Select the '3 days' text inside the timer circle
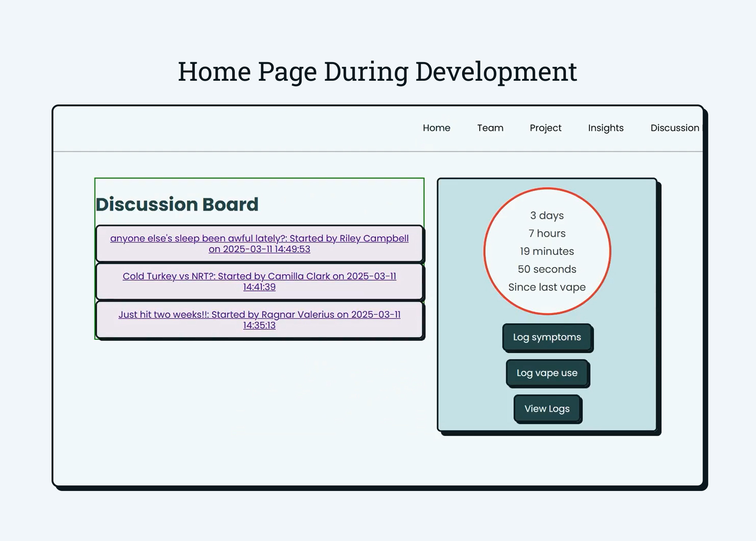 (x=547, y=216)
